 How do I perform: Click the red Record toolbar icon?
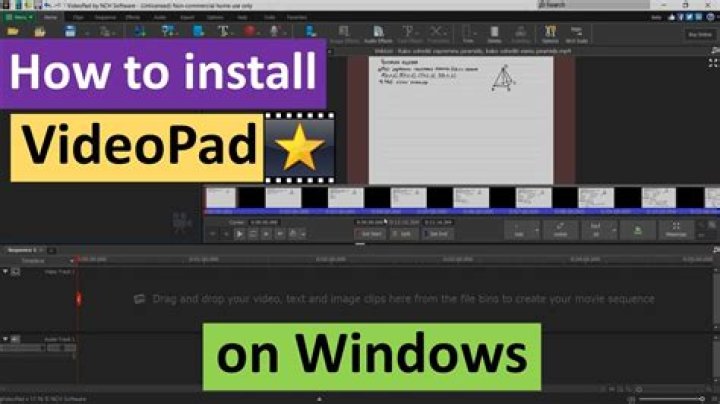click(x=251, y=32)
